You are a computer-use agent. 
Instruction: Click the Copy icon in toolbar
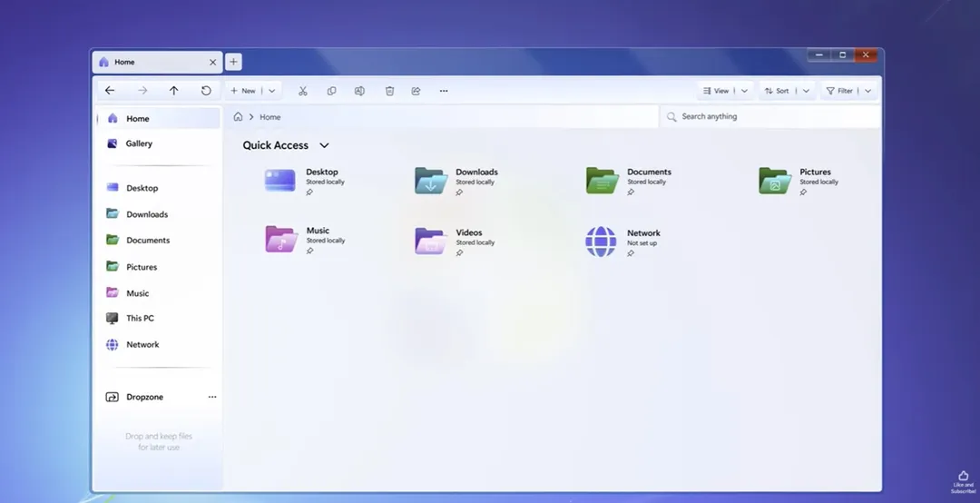click(331, 91)
